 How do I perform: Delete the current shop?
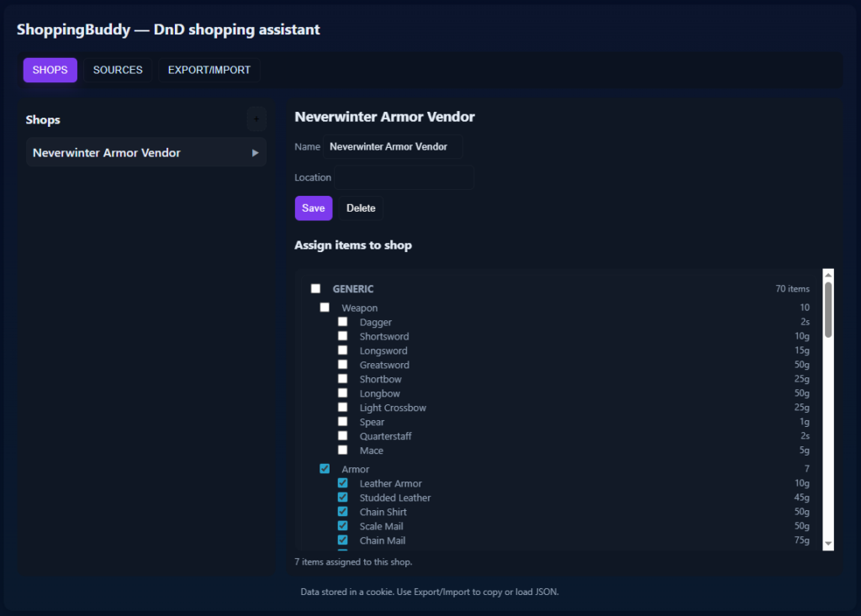pyautogui.click(x=361, y=208)
